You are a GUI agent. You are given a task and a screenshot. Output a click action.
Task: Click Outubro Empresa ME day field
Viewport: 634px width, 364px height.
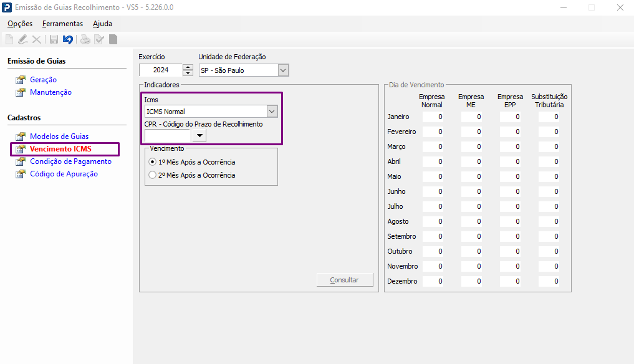(471, 252)
